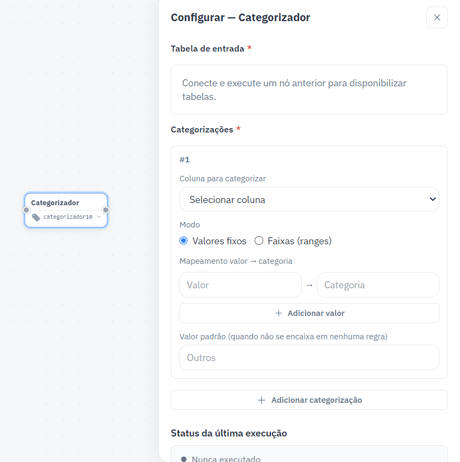The image size is (460, 462).
Task: Click the plus icon in Adicionar categorização
Action: click(x=262, y=400)
